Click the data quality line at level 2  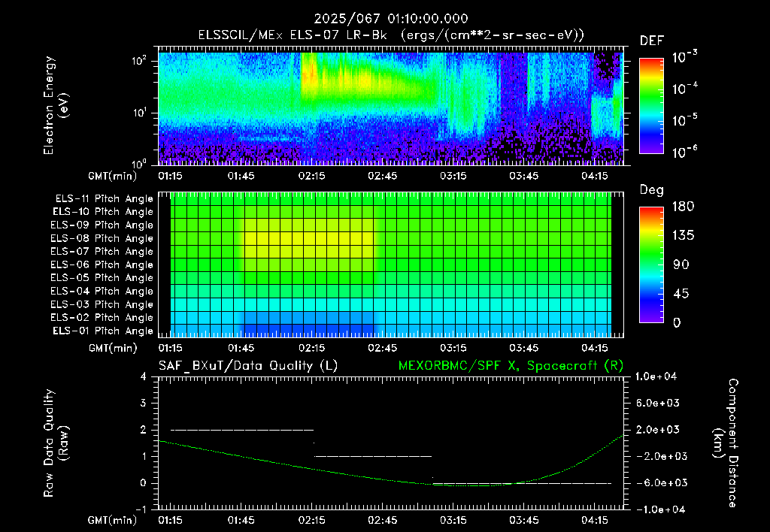(x=242, y=430)
